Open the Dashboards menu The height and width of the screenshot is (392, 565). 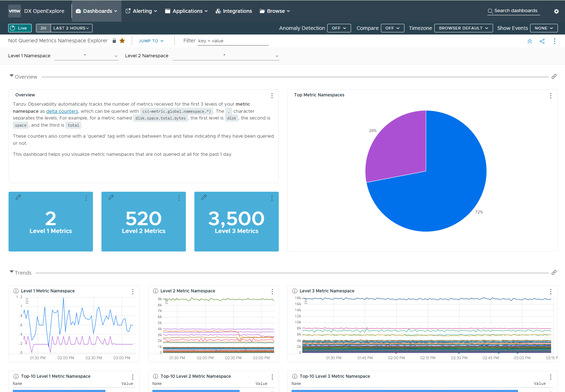pyautogui.click(x=96, y=11)
